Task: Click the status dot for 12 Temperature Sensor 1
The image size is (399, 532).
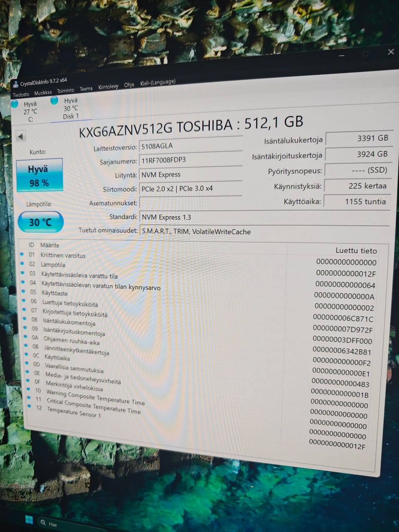Action: (29, 406)
